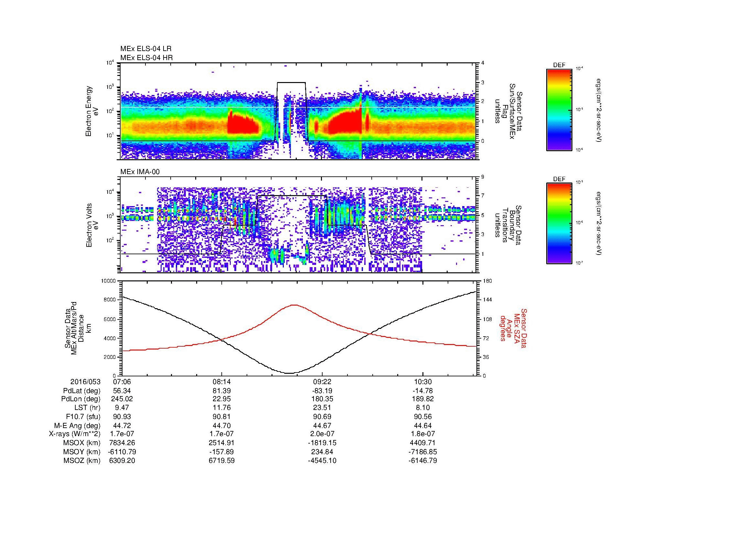Click MSOZ value 6719.59
This screenshot has height=534, width=756.
222,461
